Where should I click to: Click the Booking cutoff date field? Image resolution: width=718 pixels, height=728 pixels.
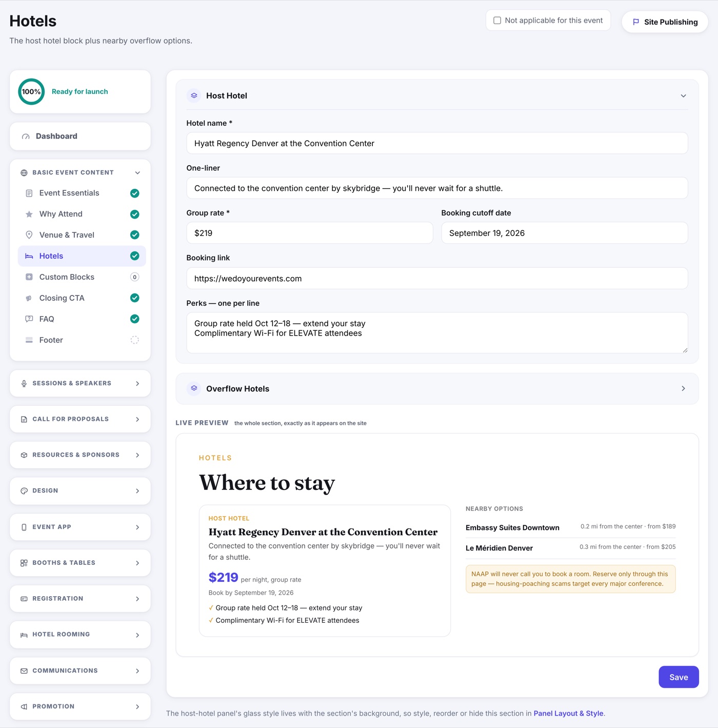565,233
